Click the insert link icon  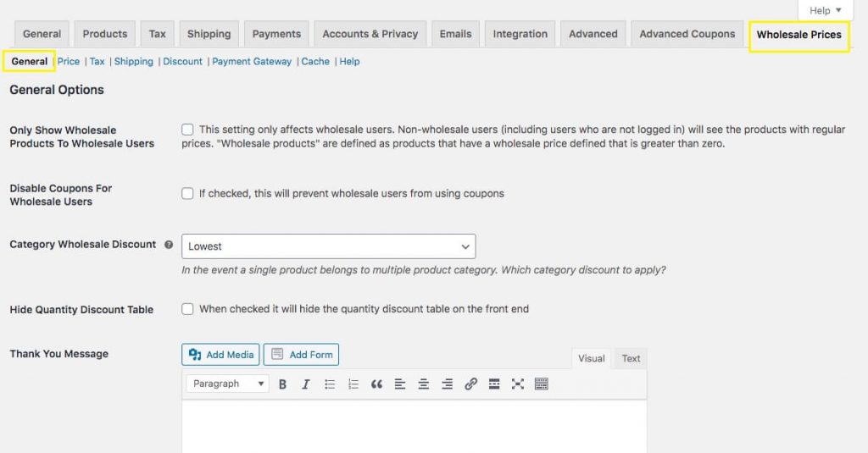(470, 384)
